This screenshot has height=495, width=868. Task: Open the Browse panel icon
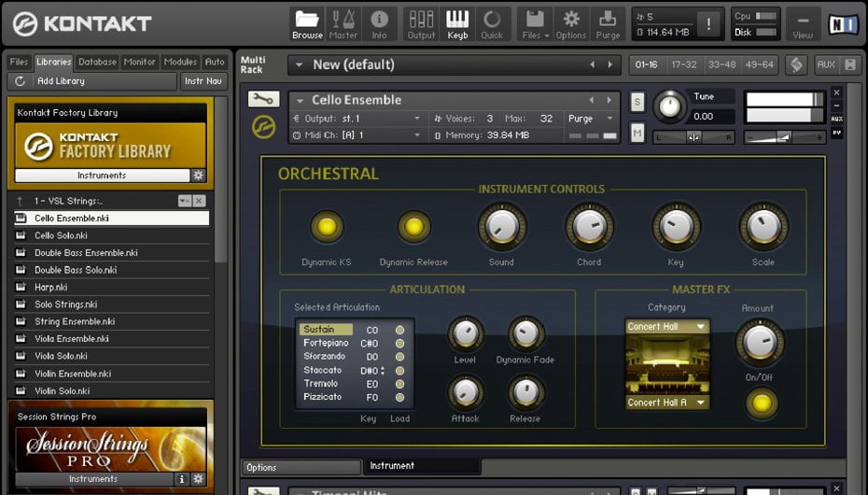[x=307, y=25]
